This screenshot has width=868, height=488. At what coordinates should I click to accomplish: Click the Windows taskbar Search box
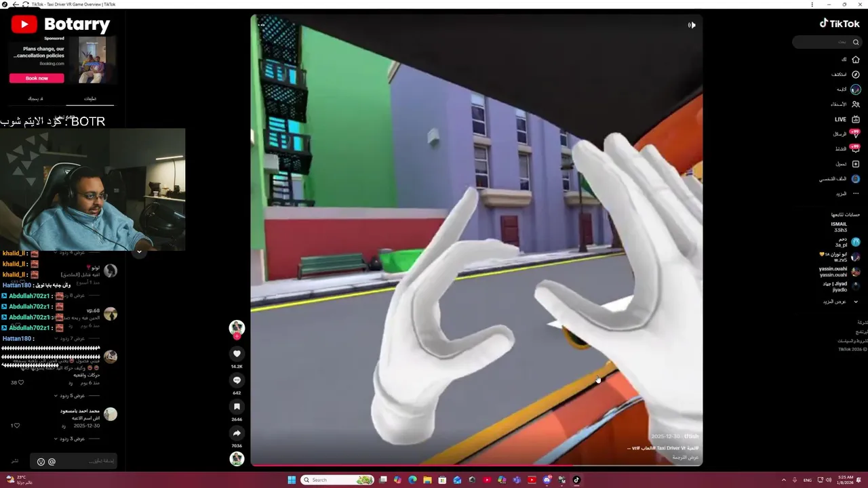337,480
